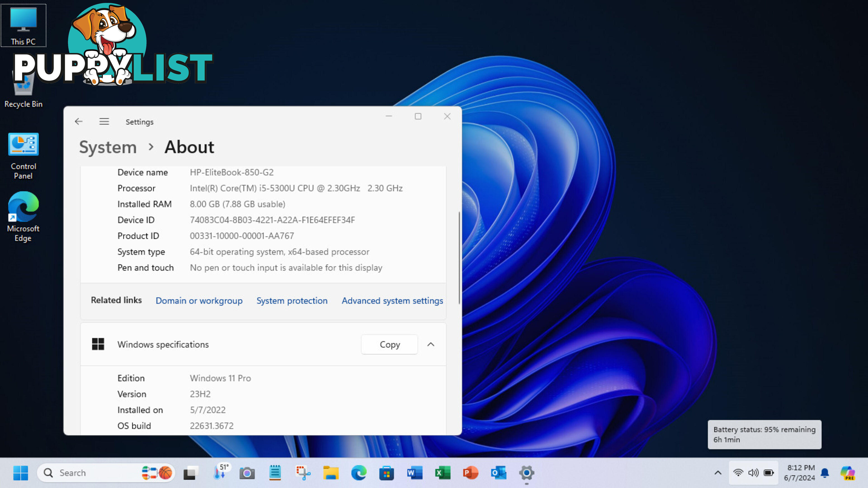Screen dimensions: 868x488
Task: Launch Outlook from the taskbar
Action: click(498, 473)
